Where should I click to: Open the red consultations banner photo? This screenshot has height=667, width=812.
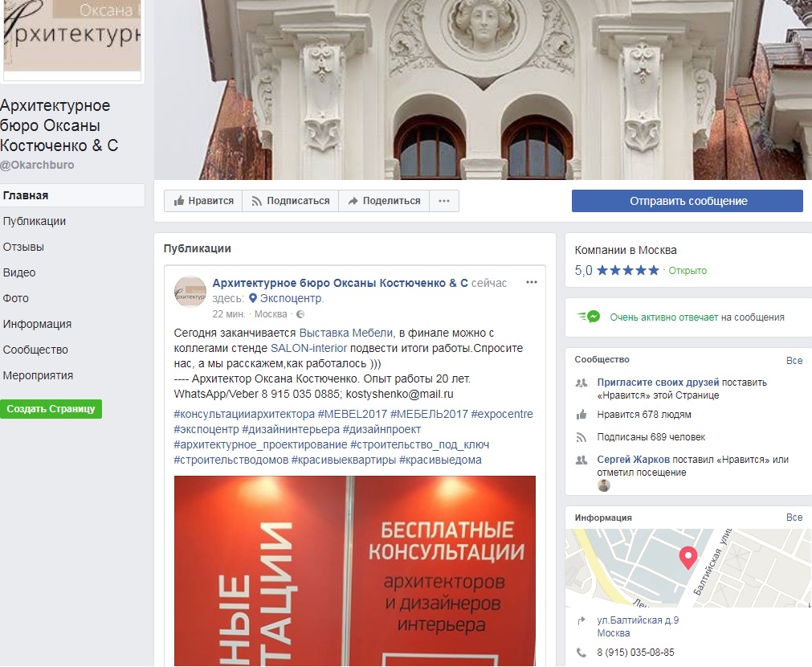click(x=355, y=571)
